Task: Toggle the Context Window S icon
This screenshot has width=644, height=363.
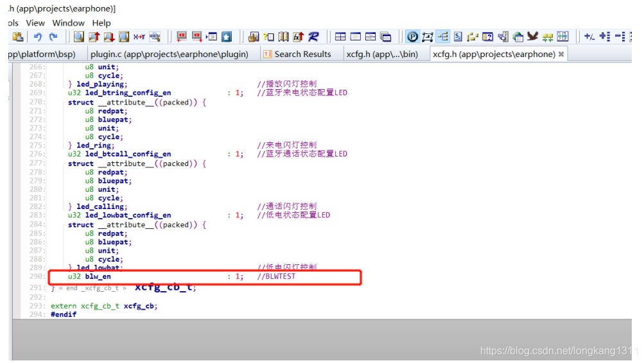Action: (458, 37)
